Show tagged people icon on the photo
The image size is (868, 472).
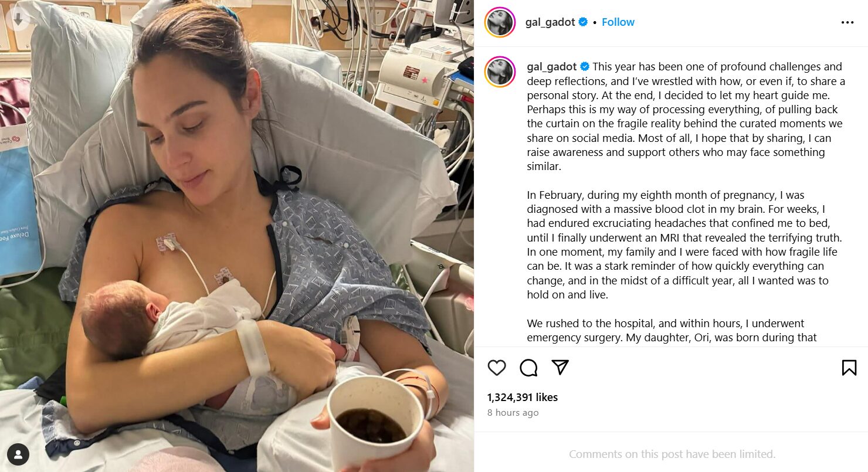(18, 454)
